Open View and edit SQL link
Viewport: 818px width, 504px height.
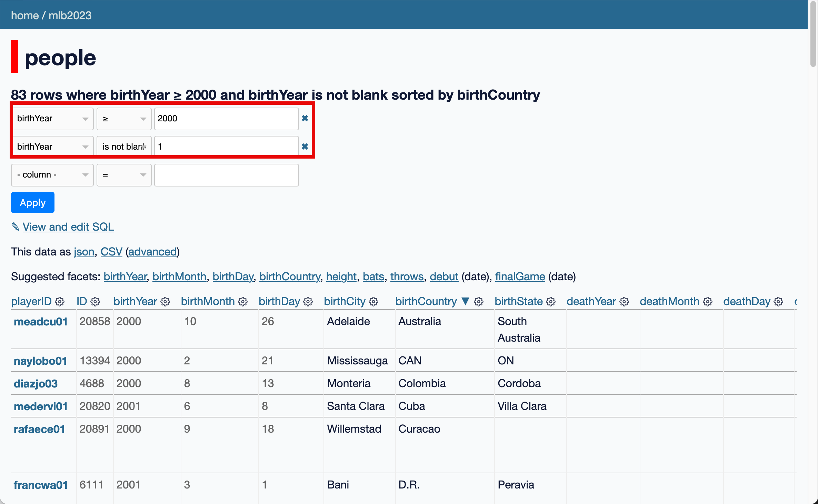[x=68, y=227]
